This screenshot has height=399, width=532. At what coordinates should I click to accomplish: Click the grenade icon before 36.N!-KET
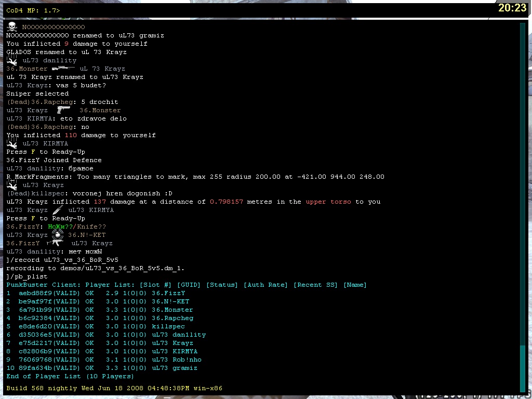(57, 235)
